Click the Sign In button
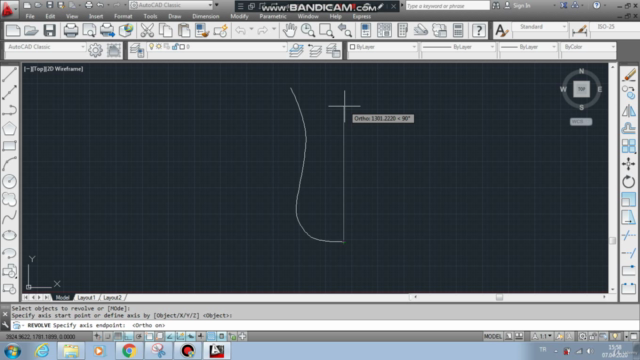Image resolution: width=640 pixels, height=360 pixels. pos(518,6)
